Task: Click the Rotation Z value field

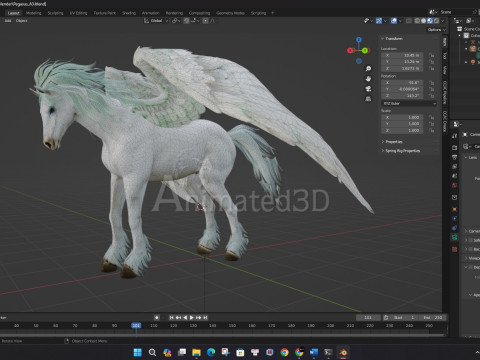Action: 402,96
